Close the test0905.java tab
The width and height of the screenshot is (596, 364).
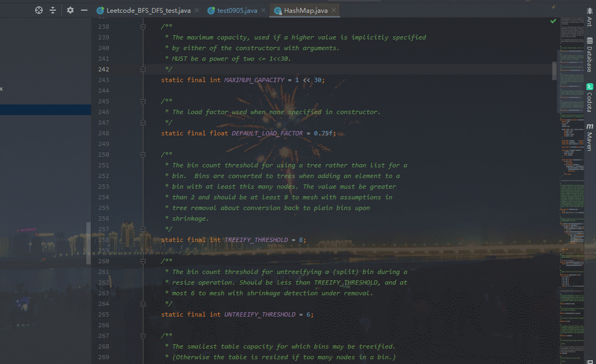[263, 10]
